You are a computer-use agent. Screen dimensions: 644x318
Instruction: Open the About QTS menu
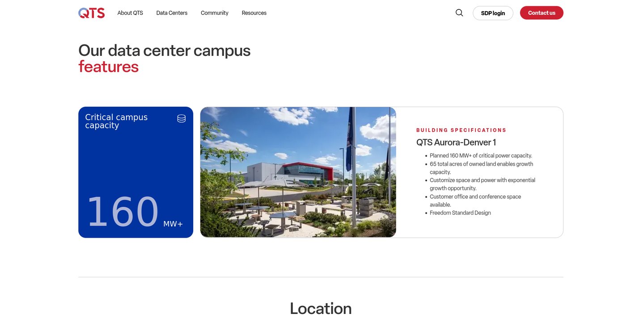(130, 13)
